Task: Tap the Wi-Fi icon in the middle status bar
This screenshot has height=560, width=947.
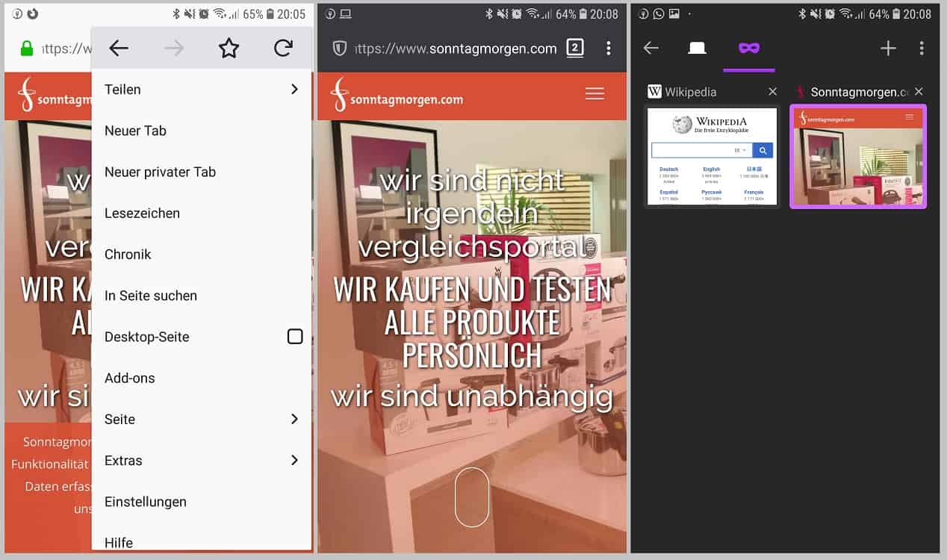Action: [x=533, y=14]
